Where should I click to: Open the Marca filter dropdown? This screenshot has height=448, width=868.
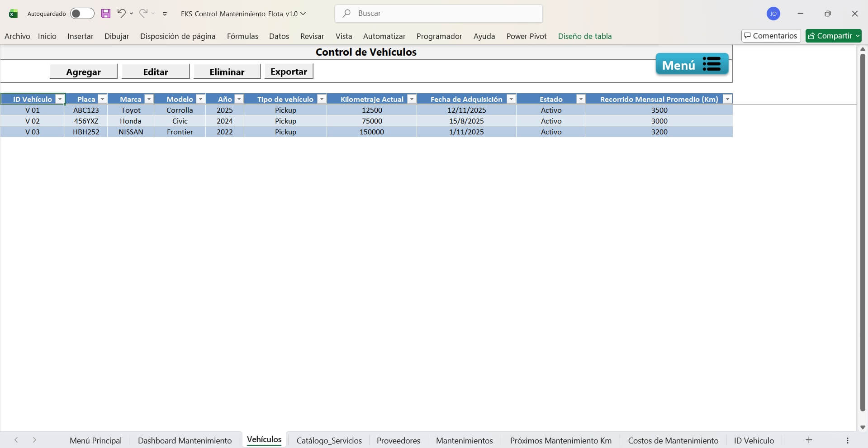149,99
